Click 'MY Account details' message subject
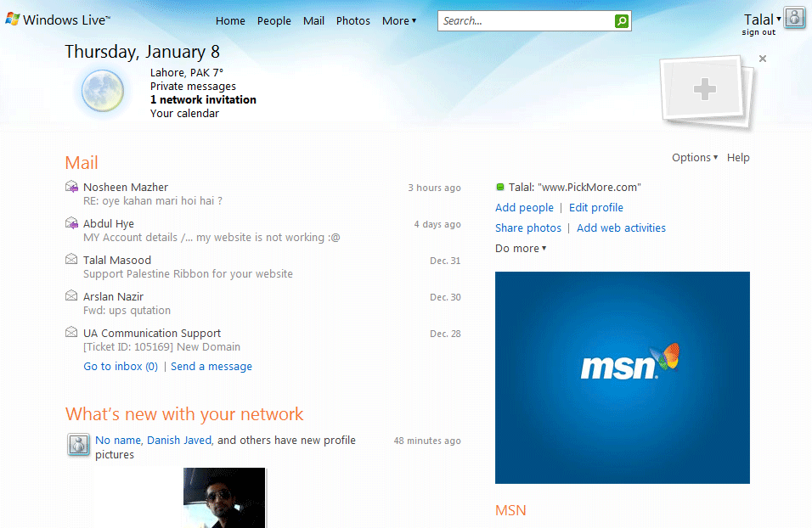The image size is (812, 528). point(211,238)
